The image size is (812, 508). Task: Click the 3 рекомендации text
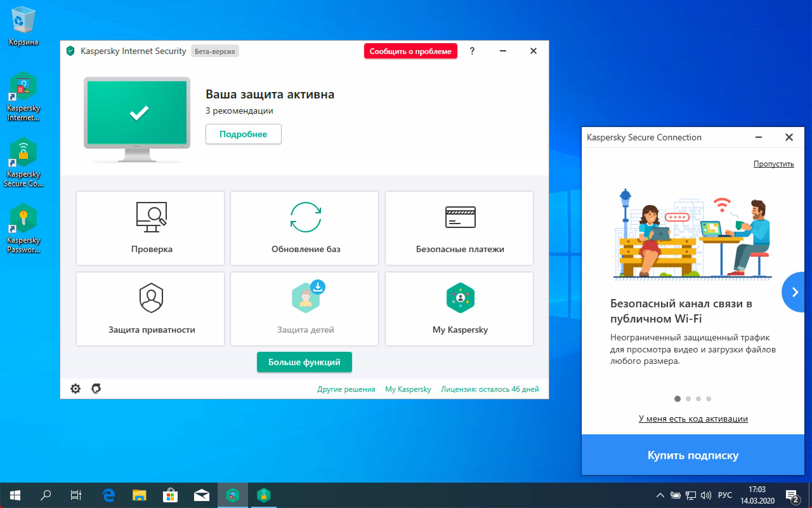[239, 110]
